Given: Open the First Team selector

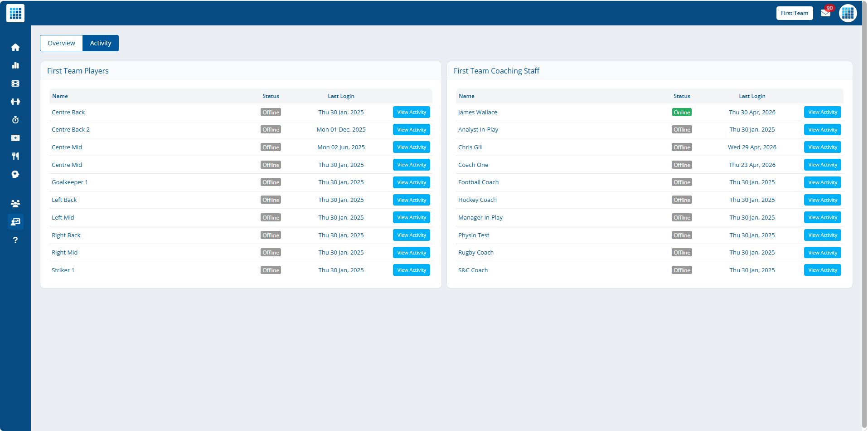Looking at the screenshot, I should click(x=795, y=13).
